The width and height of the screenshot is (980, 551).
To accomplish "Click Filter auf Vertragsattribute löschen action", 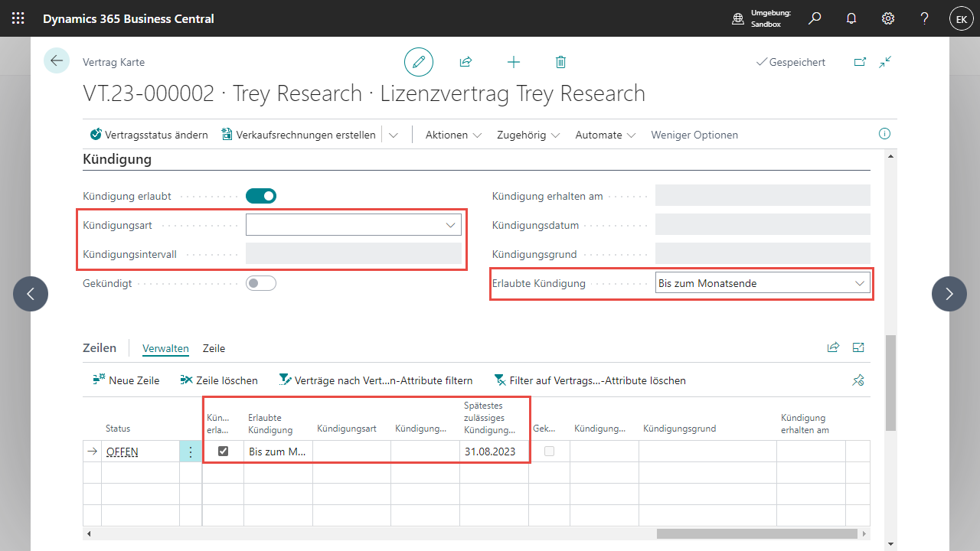I will (590, 380).
